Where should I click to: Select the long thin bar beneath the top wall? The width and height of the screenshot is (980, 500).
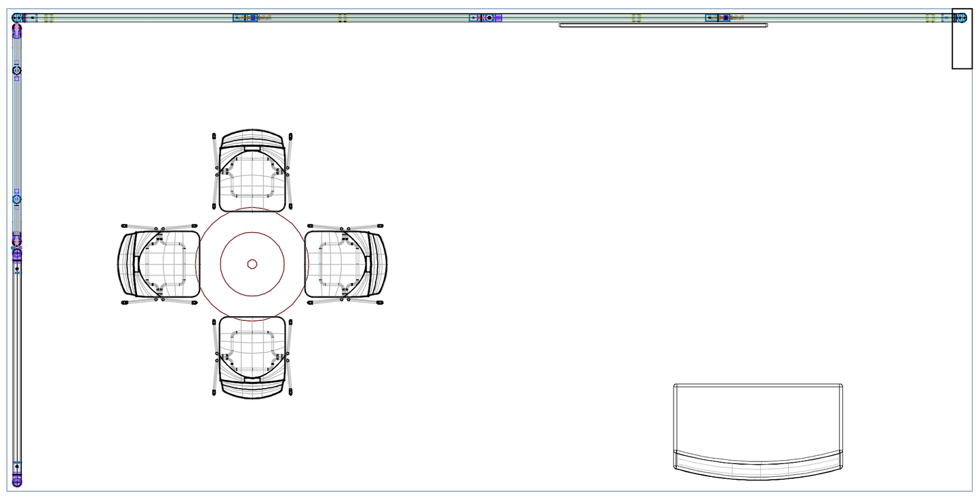[x=663, y=25]
